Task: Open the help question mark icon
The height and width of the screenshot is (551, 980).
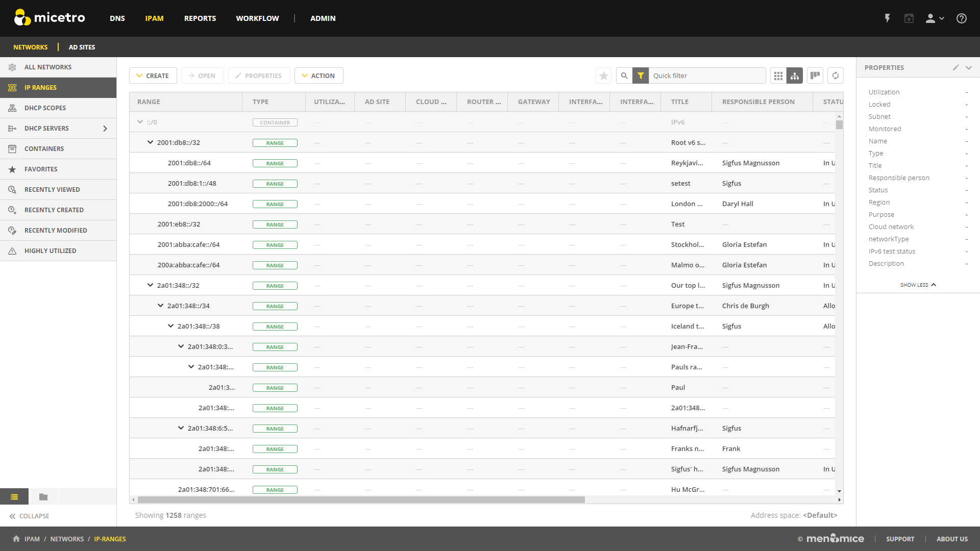Action: point(962,18)
